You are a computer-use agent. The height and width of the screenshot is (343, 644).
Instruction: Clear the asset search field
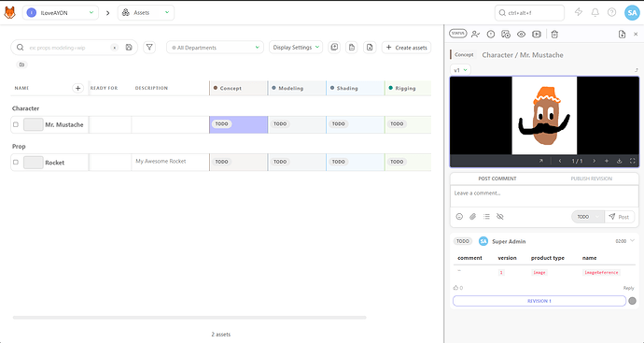115,48
